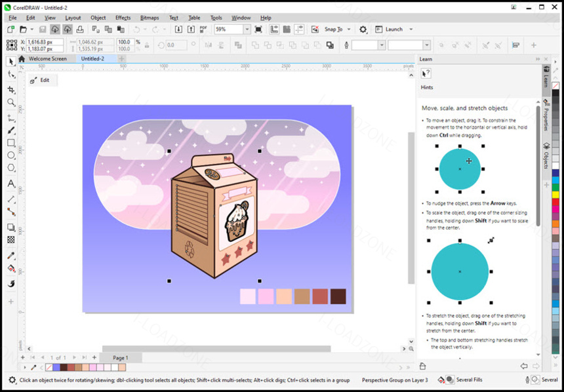Open the Bitmaps menu
This screenshot has height=392, width=564.
click(150, 18)
